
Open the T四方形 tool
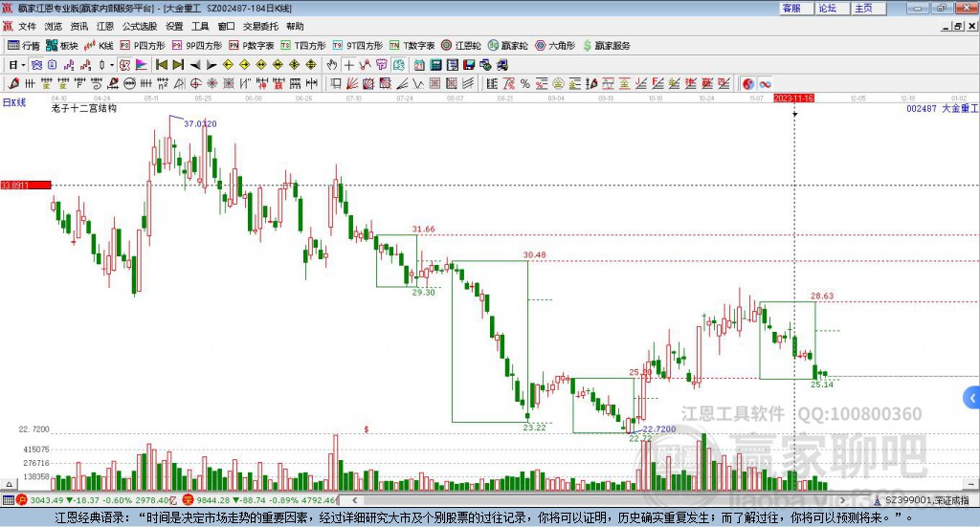303,46
